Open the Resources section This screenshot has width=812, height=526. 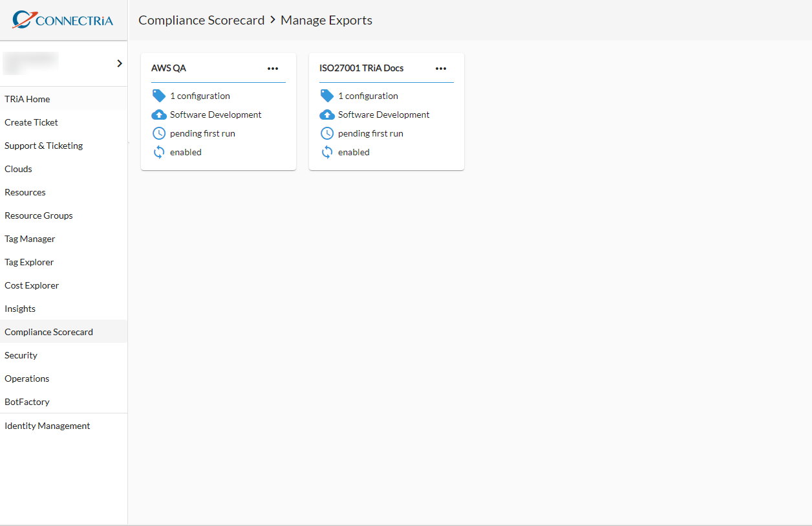(x=63, y=192)
